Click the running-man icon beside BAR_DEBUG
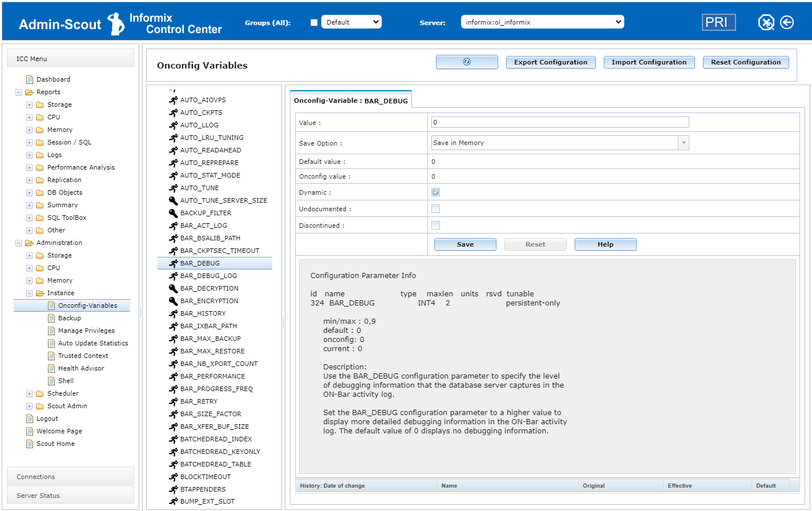The width and height of the screenshot is (812, 511). tap(173, 263)
